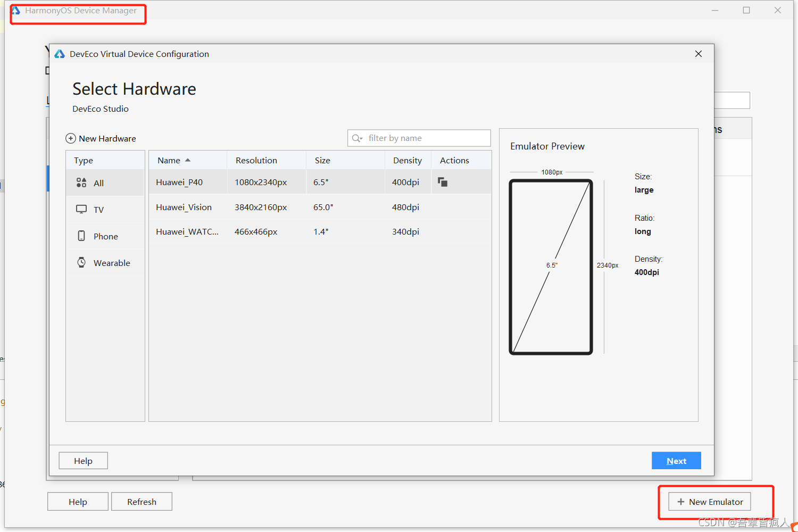Viewport: 798px width, 532px height.
Task: Maximize the HarmonyOS Device Manager window
Action: tap(746, 10)
